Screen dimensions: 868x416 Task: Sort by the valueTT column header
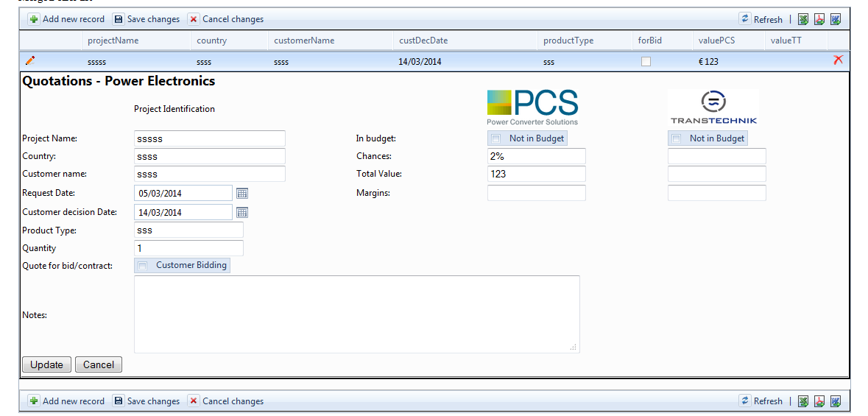click(x=786, y=40)
